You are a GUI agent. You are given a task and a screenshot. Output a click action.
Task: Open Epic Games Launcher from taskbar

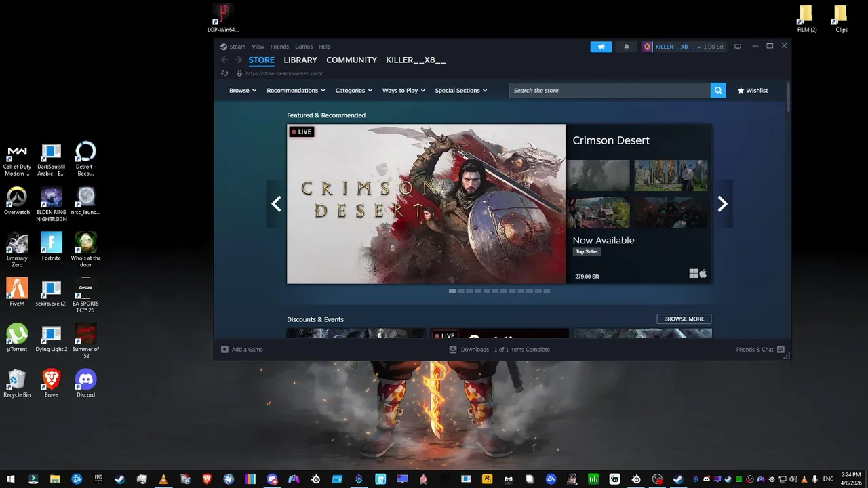98,479
